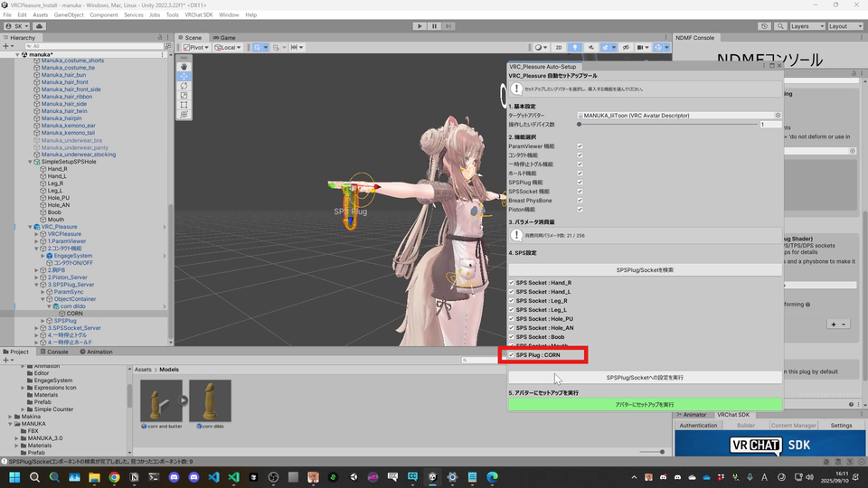Open Google Chrome from the taskbar
The height and width of the screenshot is (488, 868).
click(x=114, y=477)
